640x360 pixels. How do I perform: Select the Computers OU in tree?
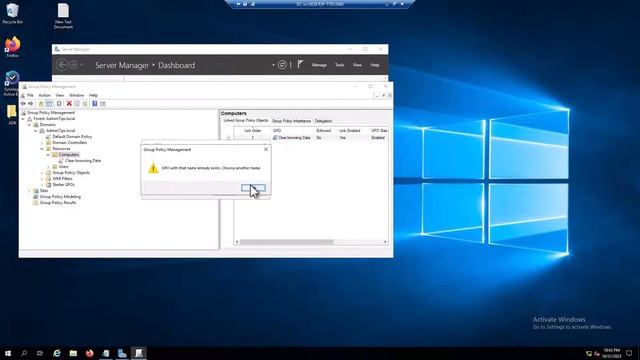click(x=69, y=155)
